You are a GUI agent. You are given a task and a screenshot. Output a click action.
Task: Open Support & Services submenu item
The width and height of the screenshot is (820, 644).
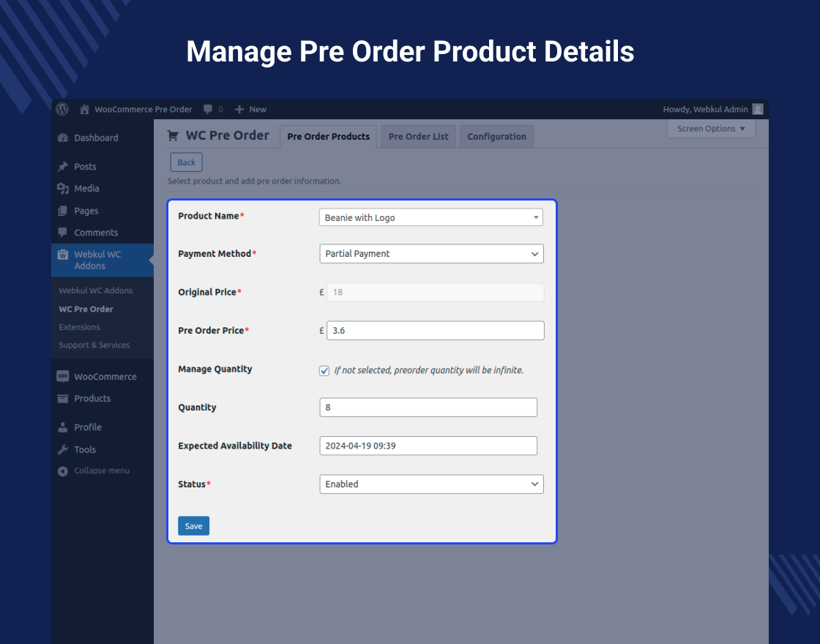tap(94, 345)
